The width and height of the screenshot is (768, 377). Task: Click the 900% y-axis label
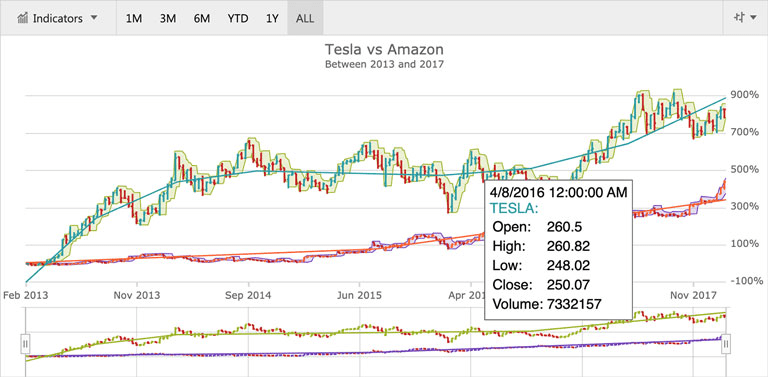(x=745, y=94)
